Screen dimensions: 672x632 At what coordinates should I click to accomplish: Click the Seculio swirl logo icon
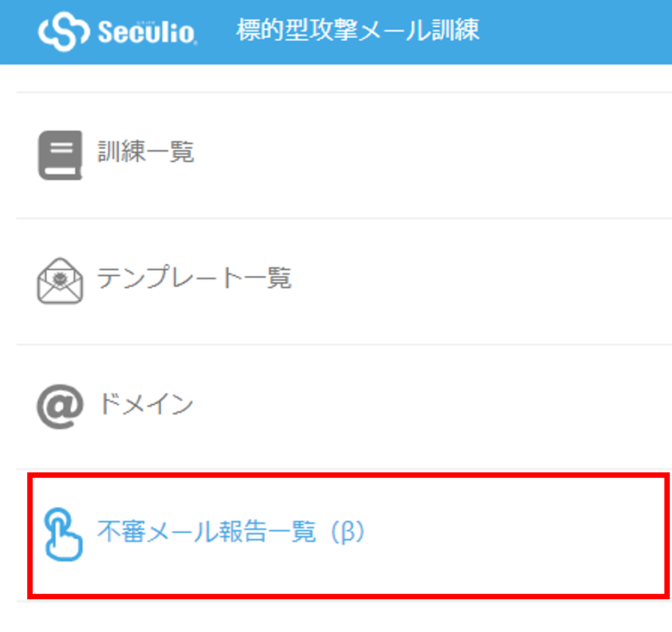point(63,32)
